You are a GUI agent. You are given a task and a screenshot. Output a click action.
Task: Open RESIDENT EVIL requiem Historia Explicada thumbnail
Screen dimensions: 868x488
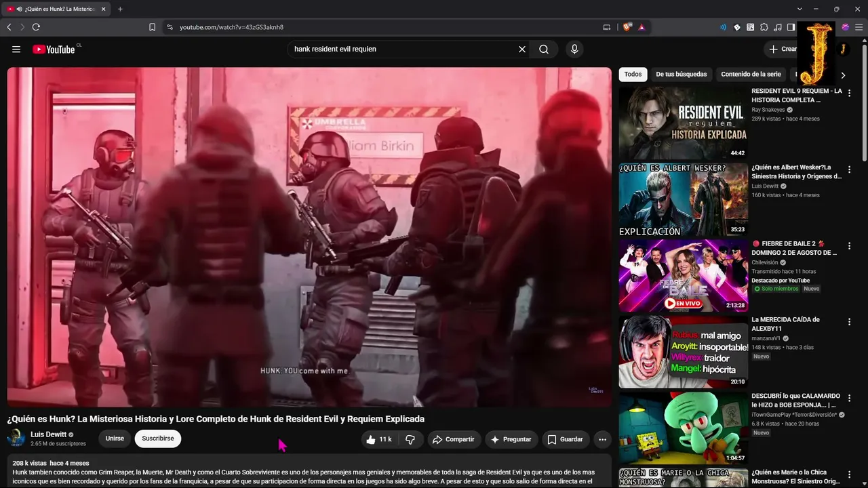point(684,123)
